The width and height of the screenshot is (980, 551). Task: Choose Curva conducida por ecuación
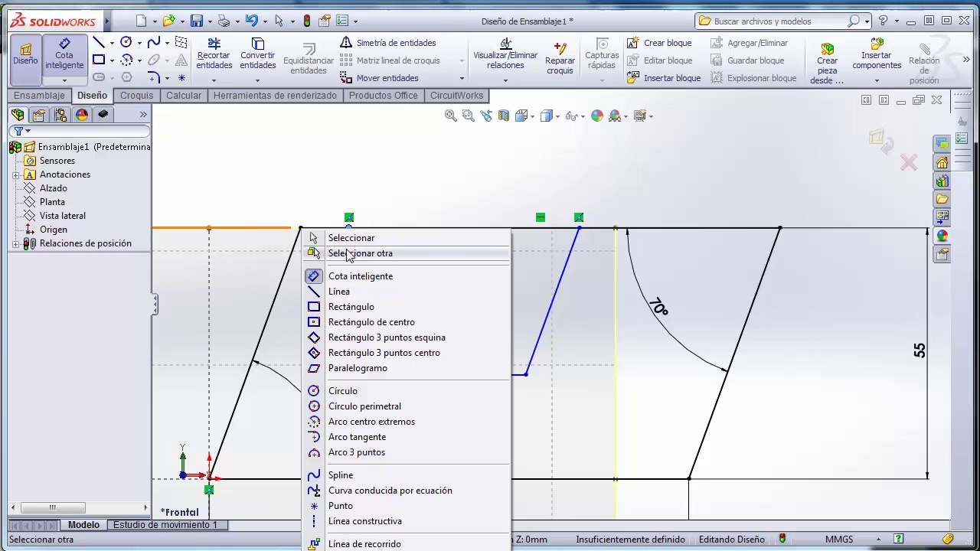click(x=407, y=491)
